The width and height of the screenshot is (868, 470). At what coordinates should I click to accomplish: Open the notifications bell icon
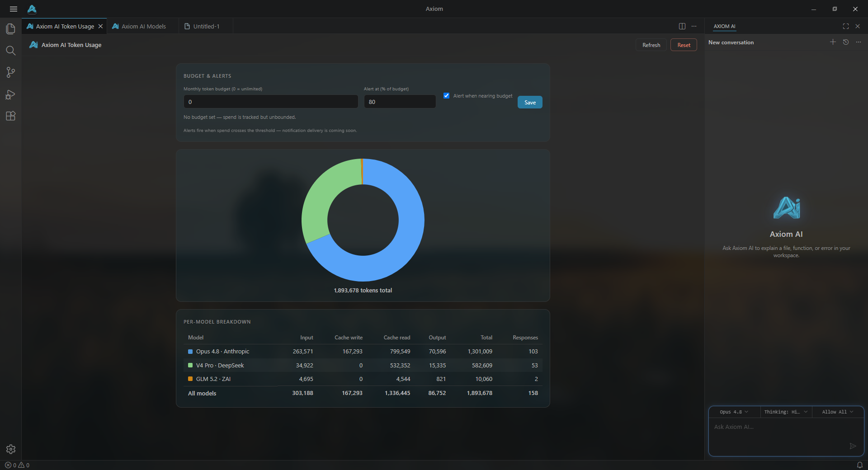click(x=860, y=465)
